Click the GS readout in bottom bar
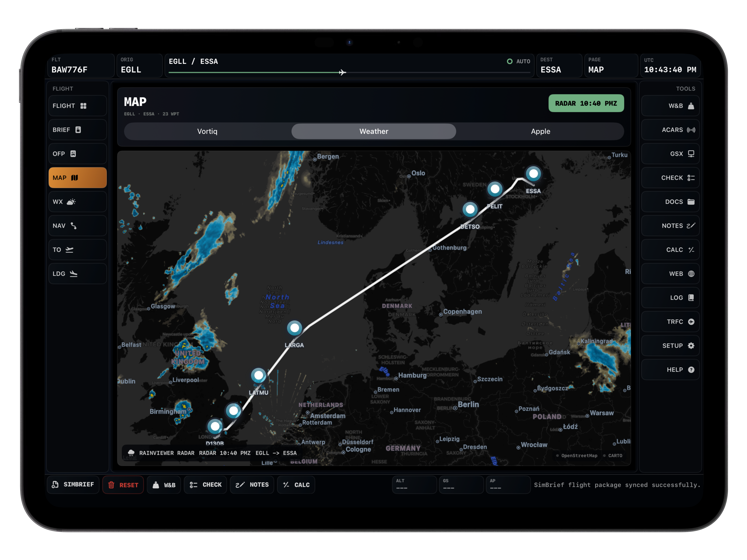The width and height of the screenshot is (747, 560). (x=461, y=485)
